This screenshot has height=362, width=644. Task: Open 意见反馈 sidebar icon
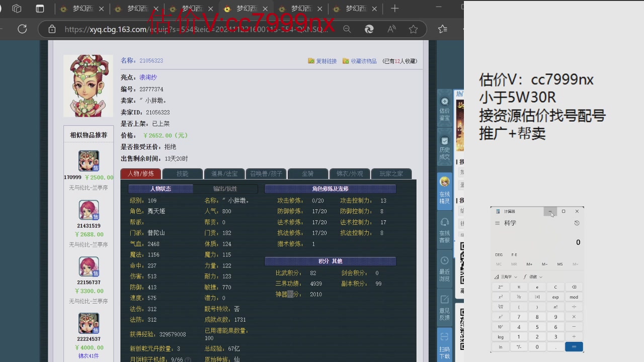coord(444,308)
